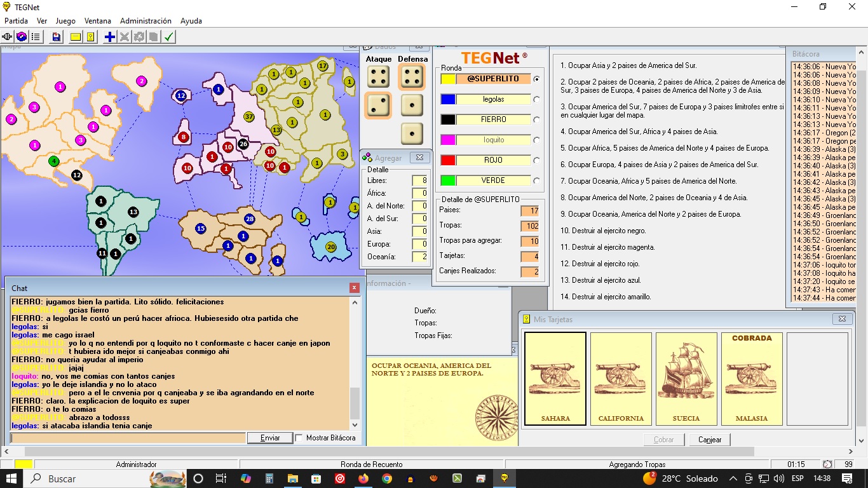Click the bulleted list toolbar icon
This screenshot has width=868, height=488.
point(36,37)
